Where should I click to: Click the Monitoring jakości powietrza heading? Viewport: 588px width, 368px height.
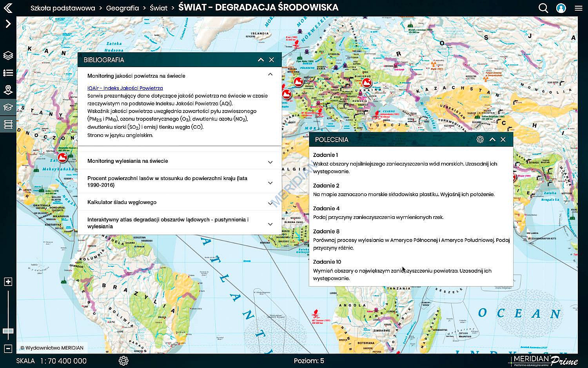pos(136,76)
